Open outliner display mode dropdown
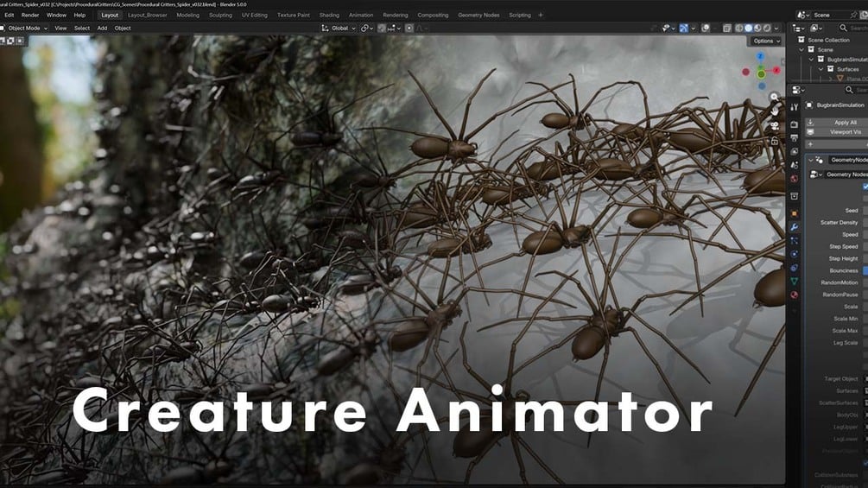Viewport: 868px width, 488px height. coord(816,28)
